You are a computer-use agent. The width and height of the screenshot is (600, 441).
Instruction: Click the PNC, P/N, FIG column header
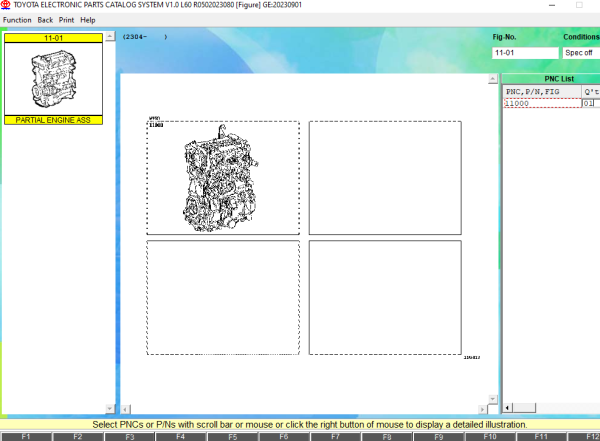coord(542,91)
